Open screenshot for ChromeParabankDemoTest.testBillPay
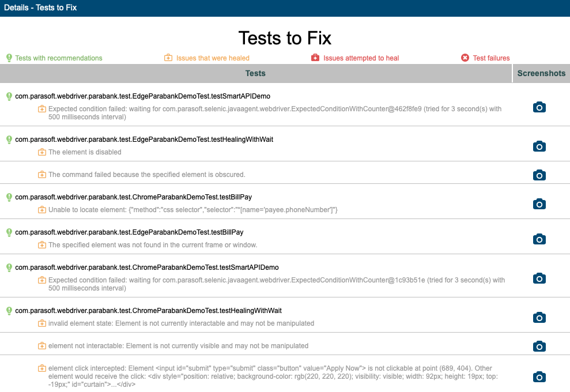Viewport: 570px width, 392px height. click(x=539, y=203)
